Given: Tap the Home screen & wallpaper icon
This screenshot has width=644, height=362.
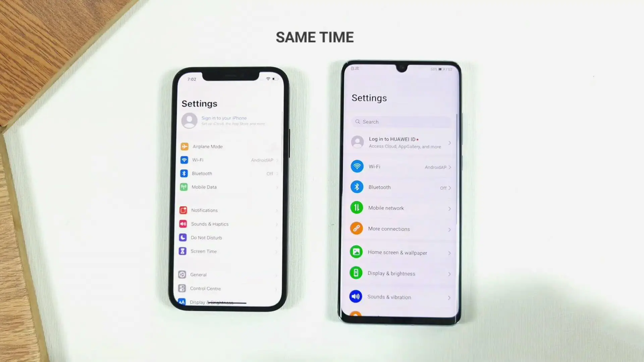Looking at the screenshot, I should tap(357, 252).
